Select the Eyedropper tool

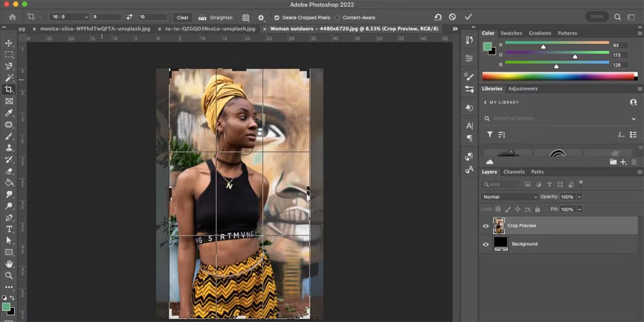click(x=9, y=113)
